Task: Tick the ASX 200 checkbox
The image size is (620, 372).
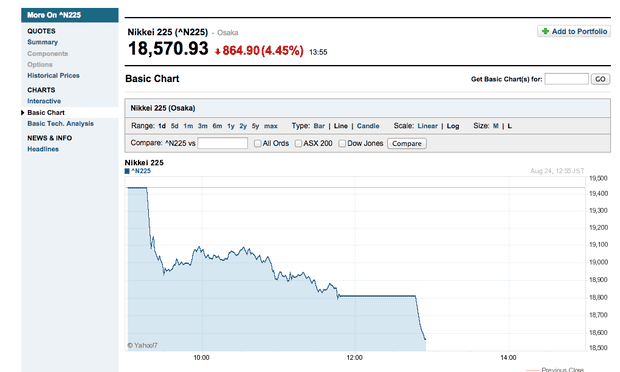Action: [298, 144]
